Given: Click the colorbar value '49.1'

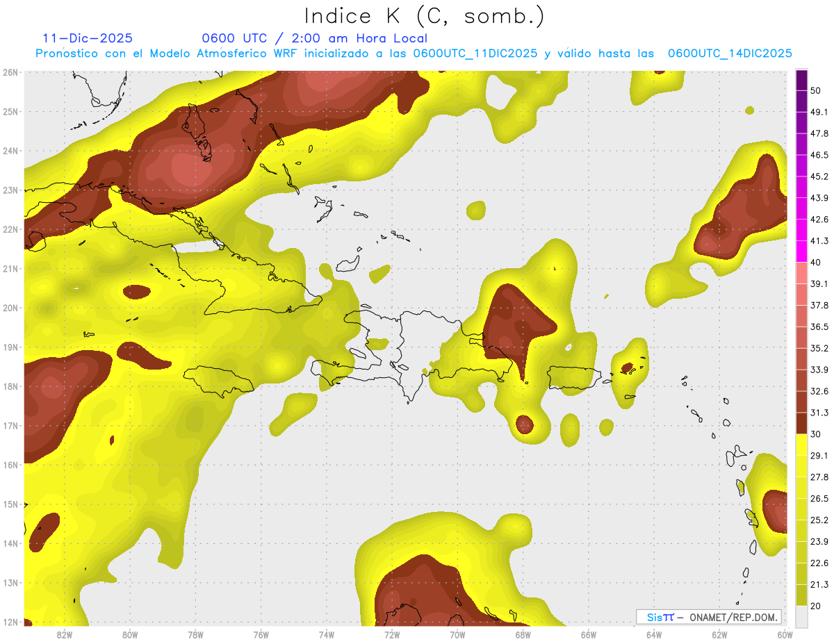Looking at the screenshot, I should [x=819, y=113].
